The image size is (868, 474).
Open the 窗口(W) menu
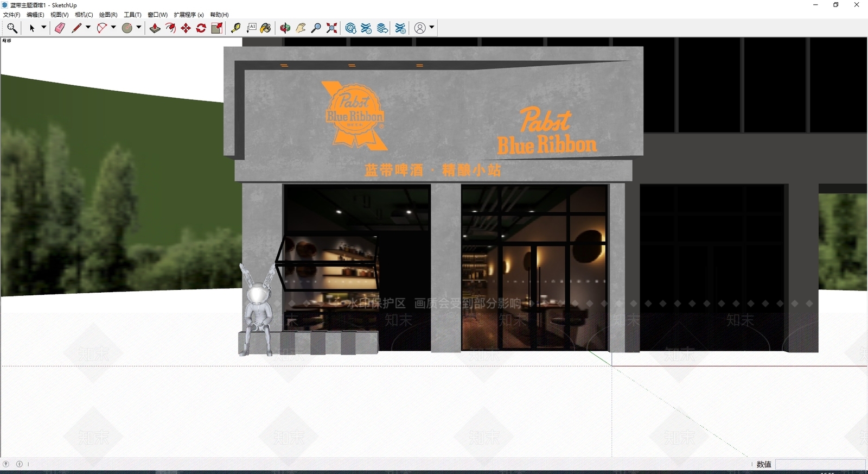click(x=158, y=15)
